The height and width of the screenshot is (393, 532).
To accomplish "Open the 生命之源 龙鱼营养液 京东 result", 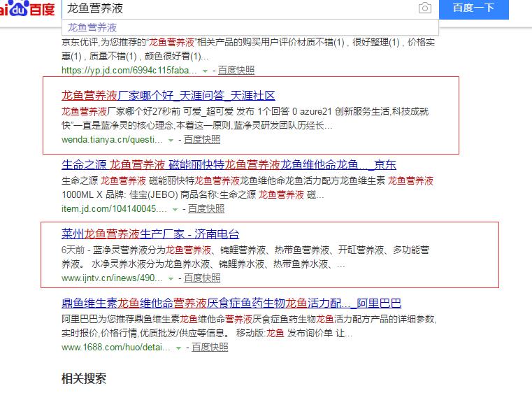I will pos(229,165).
